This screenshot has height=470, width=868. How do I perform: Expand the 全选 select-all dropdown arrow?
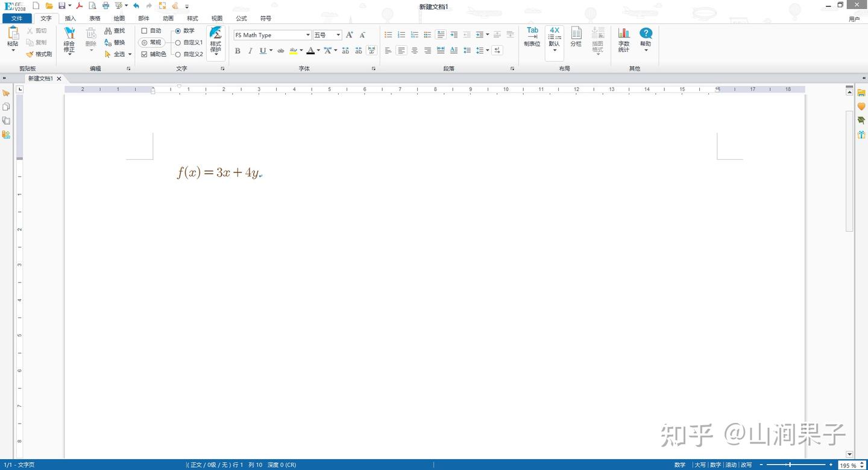tap(130, 54)
